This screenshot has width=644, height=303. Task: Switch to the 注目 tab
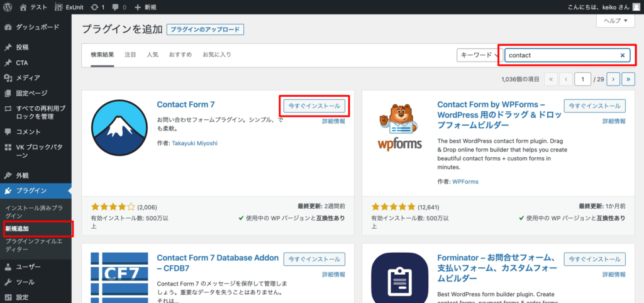130,55
